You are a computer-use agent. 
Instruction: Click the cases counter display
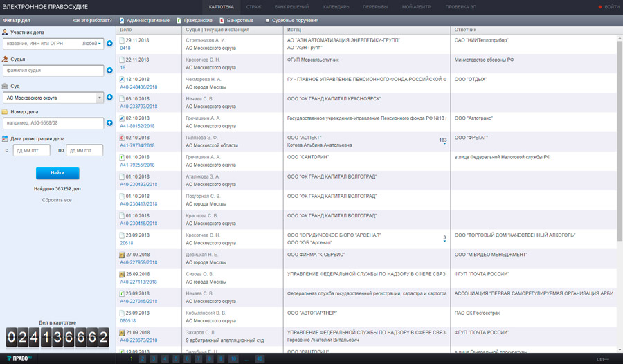coord(57,338)
